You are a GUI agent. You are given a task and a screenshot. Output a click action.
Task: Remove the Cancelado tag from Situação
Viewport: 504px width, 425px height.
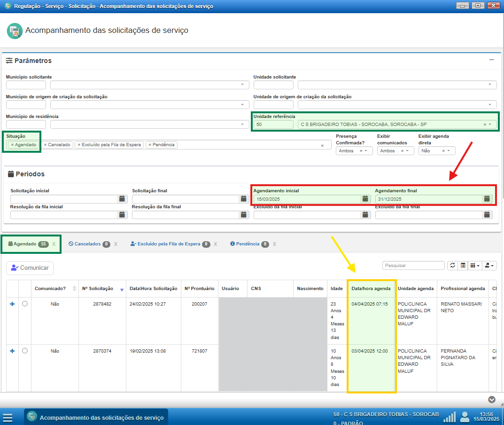(x=46, y=145)
